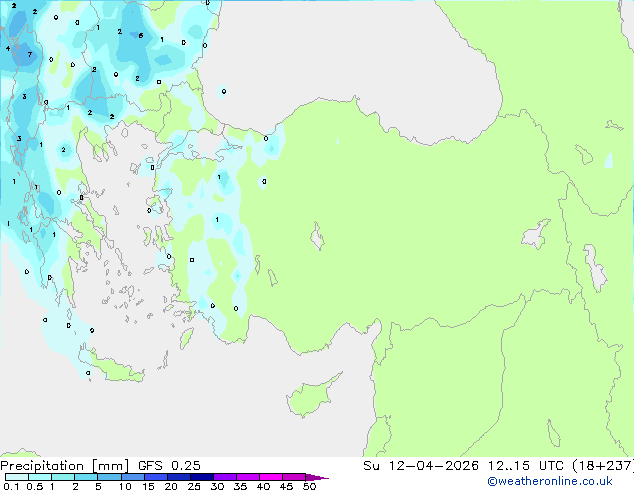Click the legend label '10'
634x490 pixels.
pyautogui.click(x=125, y=486)
